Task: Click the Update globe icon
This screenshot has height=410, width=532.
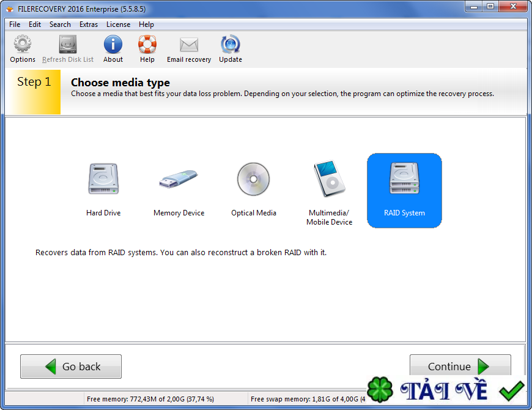Action: pos(231,44)
